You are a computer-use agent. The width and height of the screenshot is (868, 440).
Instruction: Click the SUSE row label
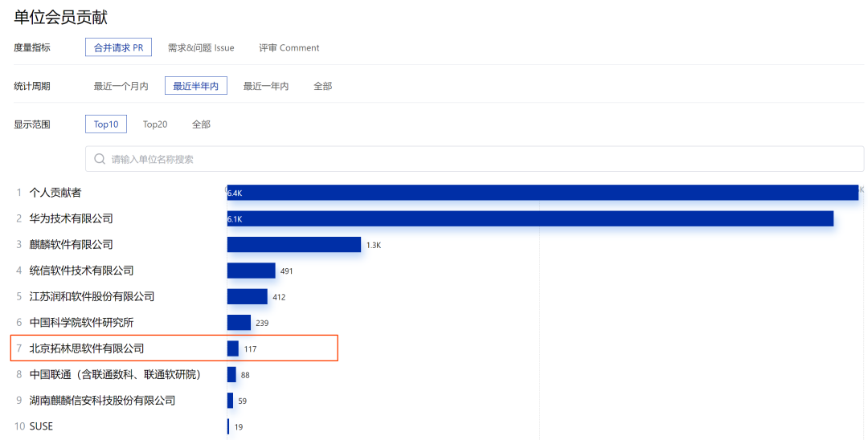pos(41,426)
